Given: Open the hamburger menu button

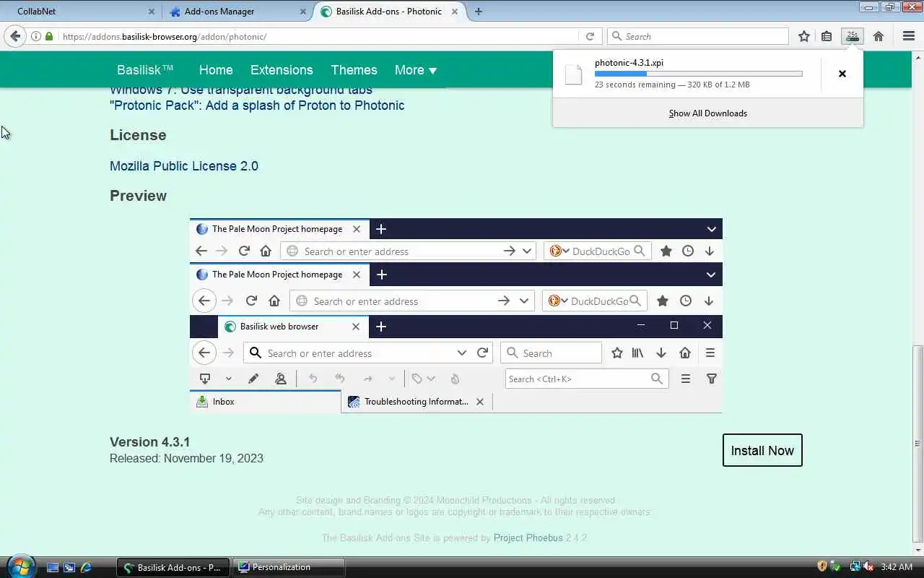Looking at the screenshot, I should [909, 36].
